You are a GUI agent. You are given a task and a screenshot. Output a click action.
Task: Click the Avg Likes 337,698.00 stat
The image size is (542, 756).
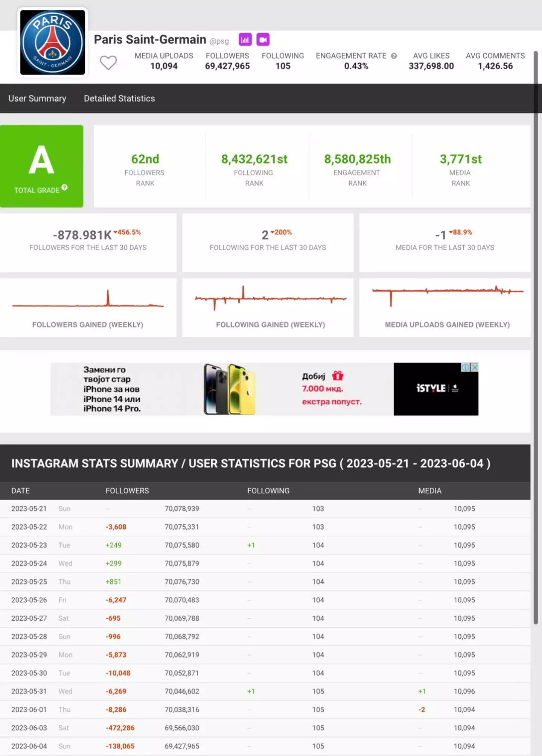click(431, 61)
